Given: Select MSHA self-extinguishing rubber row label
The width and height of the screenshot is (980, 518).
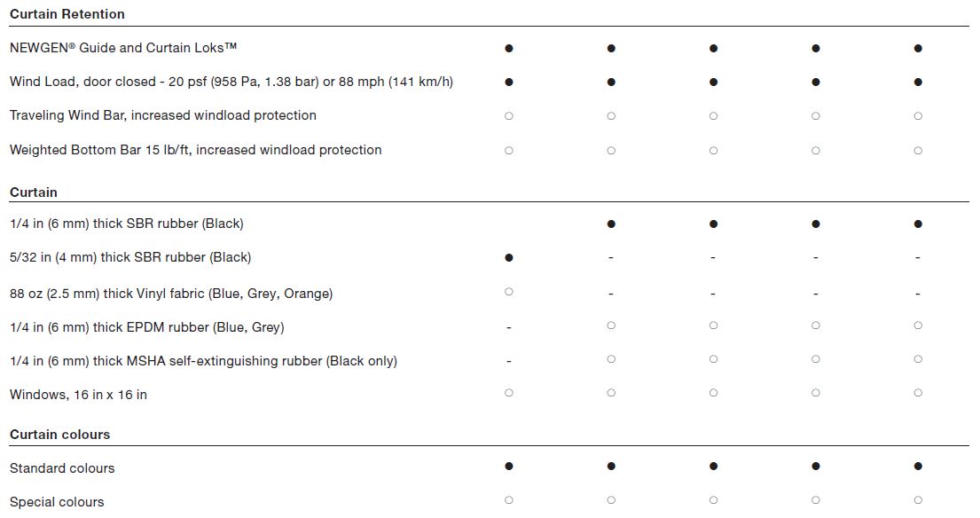Looking at the screenshot, I should [203, 361].
